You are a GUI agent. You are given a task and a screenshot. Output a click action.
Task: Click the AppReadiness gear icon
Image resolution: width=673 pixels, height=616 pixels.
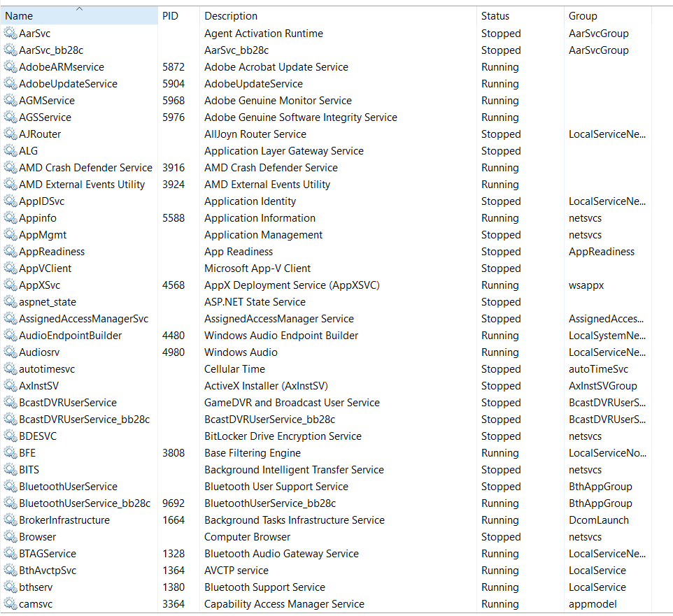coord(10,251)
